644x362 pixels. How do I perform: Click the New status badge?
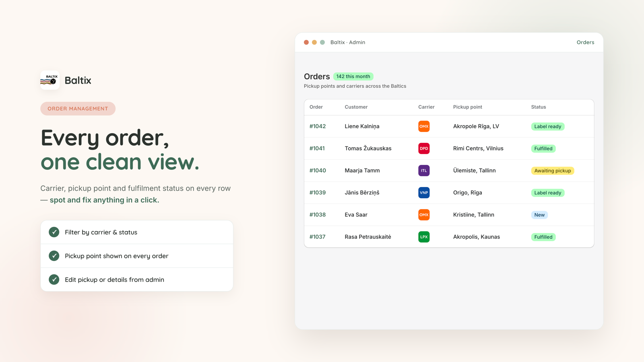click(539, 215)
